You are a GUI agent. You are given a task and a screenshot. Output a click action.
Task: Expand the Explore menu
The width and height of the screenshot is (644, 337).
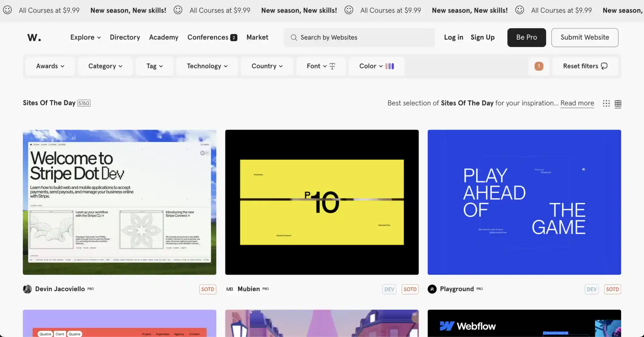[86, 38]
